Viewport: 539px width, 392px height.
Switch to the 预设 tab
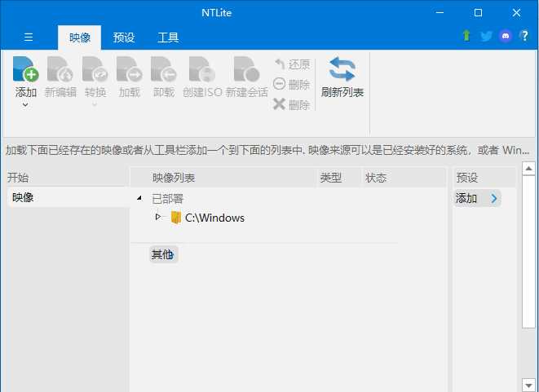(124, 37)
